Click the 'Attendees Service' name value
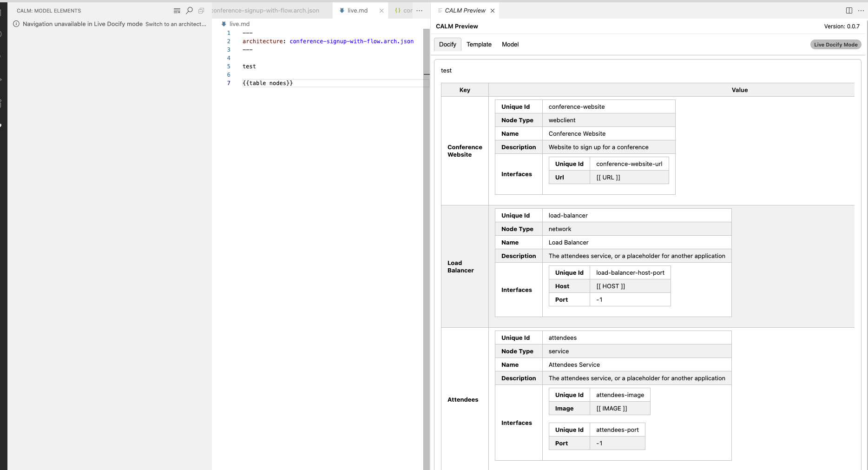 [574, 364]
